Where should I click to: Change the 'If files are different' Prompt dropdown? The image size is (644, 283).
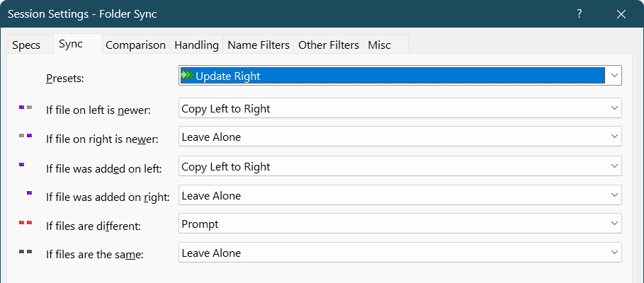[x=613, y=224]
